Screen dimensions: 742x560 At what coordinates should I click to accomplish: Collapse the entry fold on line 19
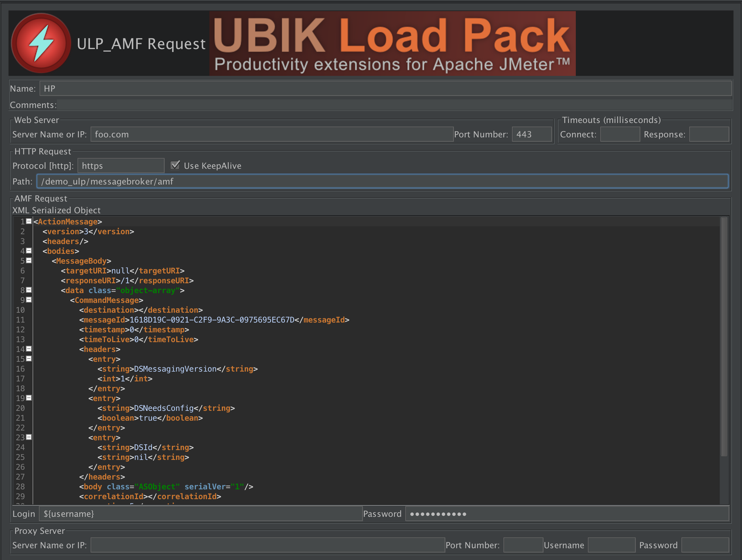(29, 398)
